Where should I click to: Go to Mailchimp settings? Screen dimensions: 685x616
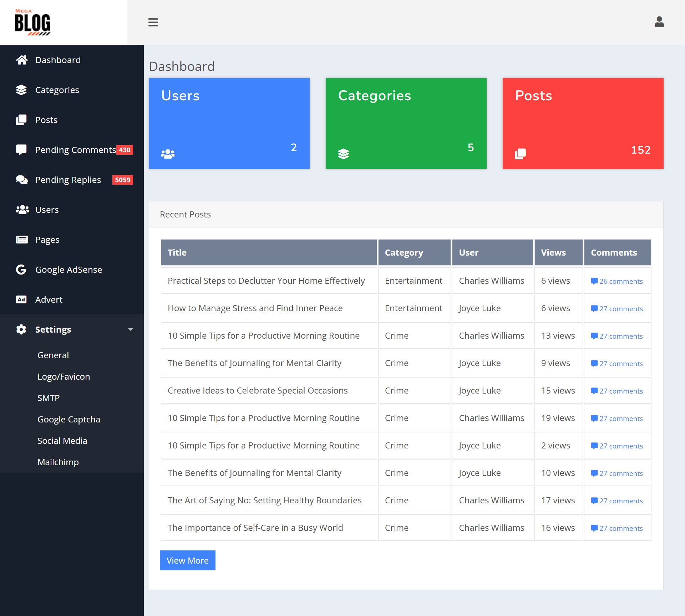coord(58,462)
